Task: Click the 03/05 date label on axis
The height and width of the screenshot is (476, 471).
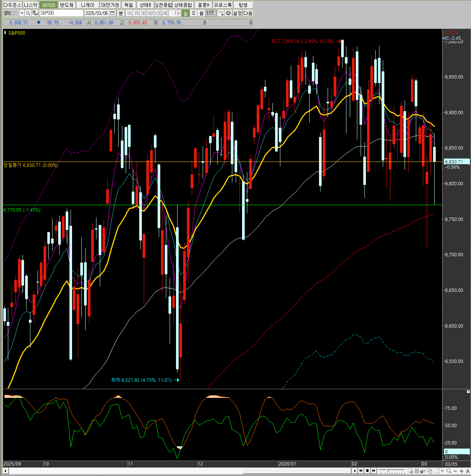Action: tap(451, 464)
